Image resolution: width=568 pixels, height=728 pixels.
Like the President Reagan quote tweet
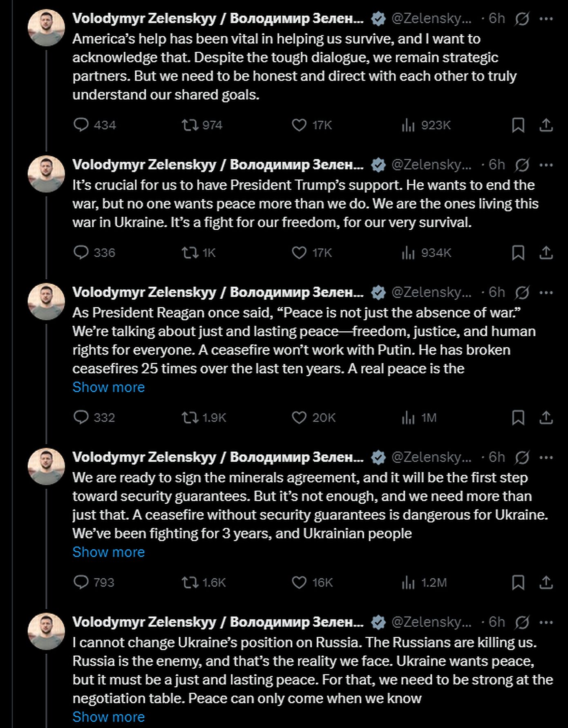[x=299, y=417]
